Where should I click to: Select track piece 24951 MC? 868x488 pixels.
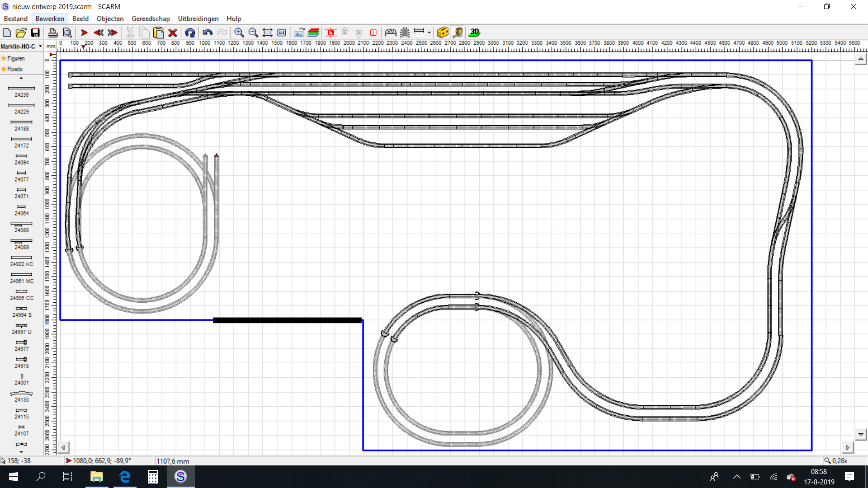(x=21, y=277)
